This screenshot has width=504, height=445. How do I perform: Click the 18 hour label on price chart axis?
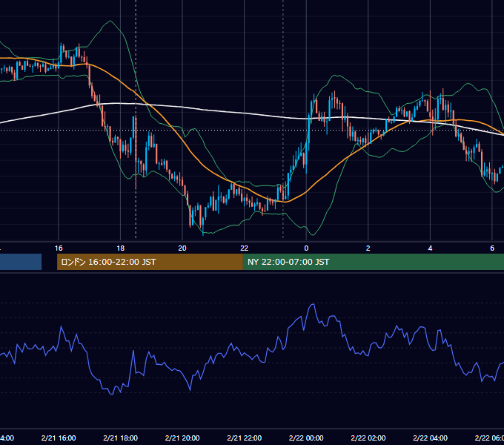pos(120,248)
